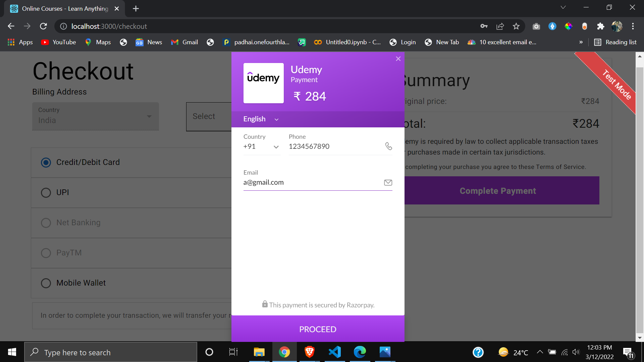
Task: Click the envelope icon in Email field
Action: pos(388,182)
